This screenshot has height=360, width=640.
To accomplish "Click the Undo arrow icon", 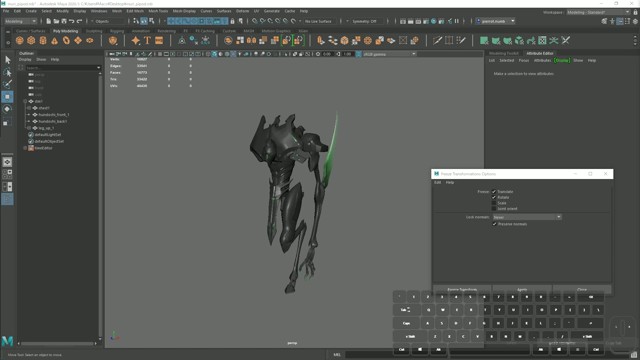I will 71,21.
